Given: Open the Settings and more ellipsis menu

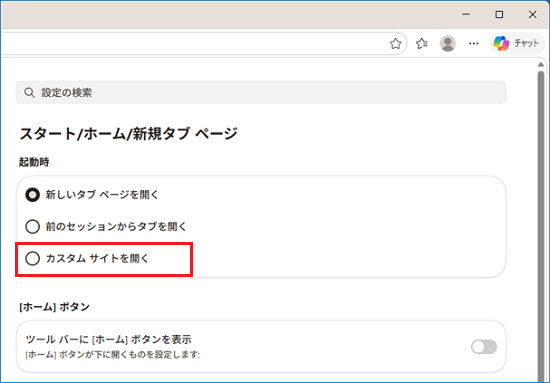Looking at the screenshot, I should coord(474,43).
